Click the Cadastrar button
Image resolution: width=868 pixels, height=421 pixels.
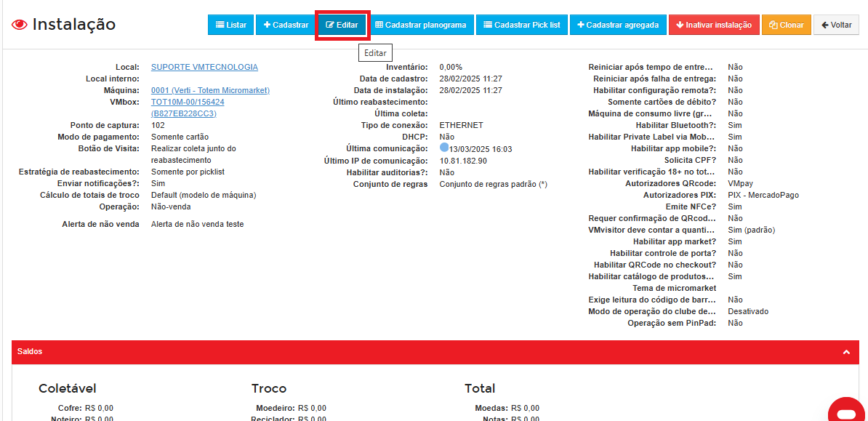286,25
